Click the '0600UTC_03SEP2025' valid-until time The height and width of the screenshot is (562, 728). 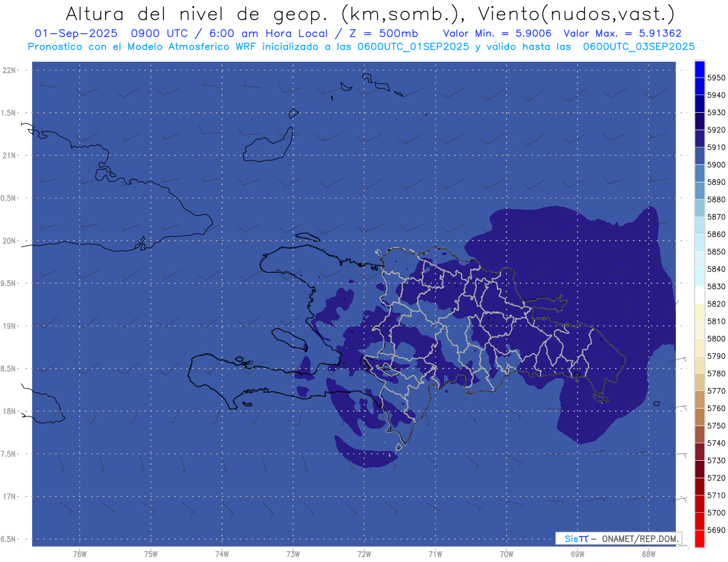click(639, 46)
